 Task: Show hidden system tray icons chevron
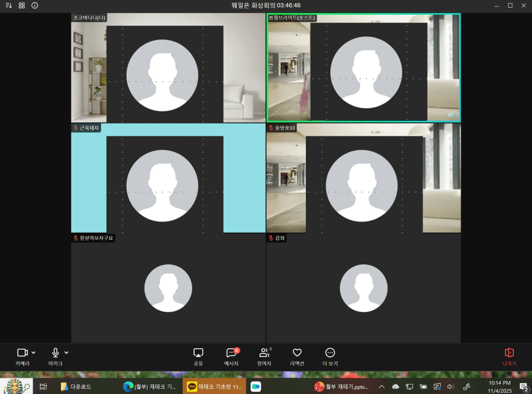pos(381,386)
